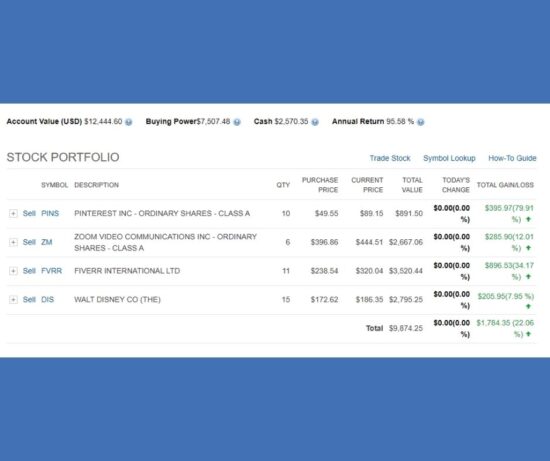This screenshot has width=550, height=461.
Task: Click the Cash $2,570.35 amount
Action: click(x=291, y=122)
